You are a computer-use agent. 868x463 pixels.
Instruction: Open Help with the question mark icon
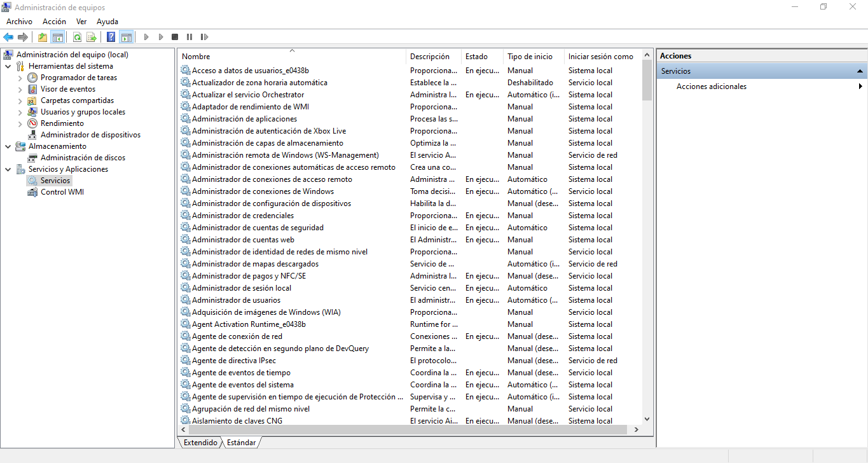pyautogui.click(x=111, y=37)
